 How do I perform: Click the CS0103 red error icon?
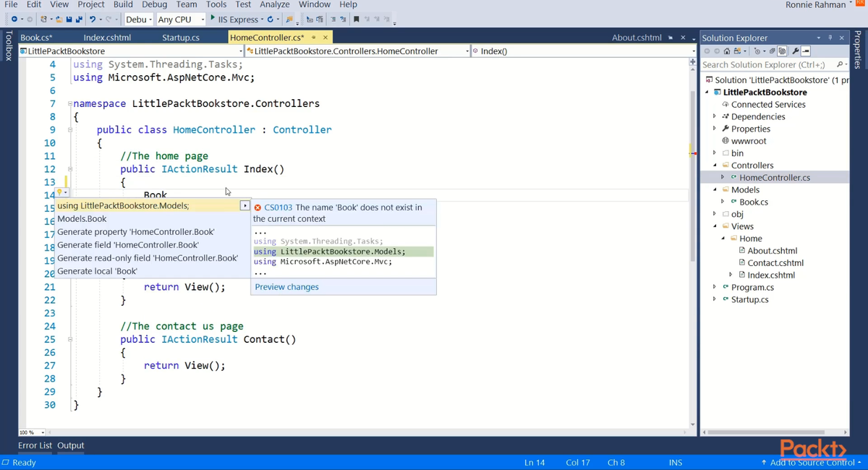258,208
